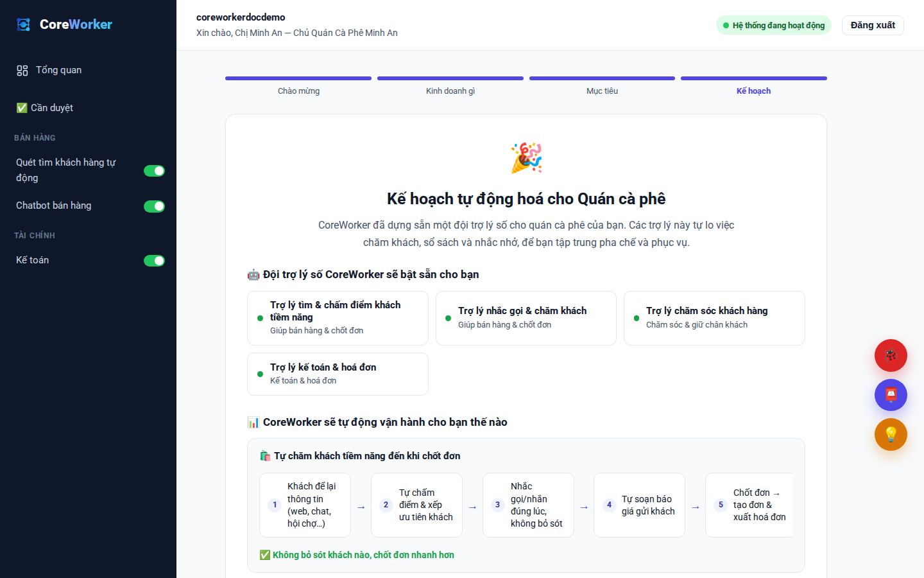Click the Nhắc gọi/nhắn đúng lúc step box
The image size is (924, 578).
pos(528,505)
